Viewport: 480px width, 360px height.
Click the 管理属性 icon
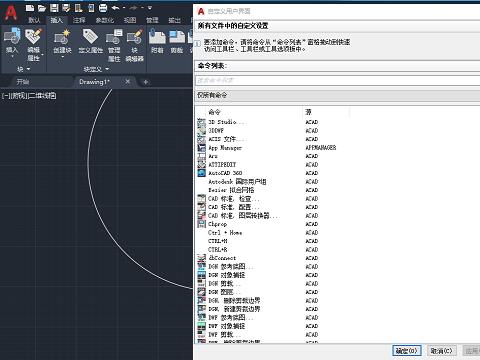point(114,37)
